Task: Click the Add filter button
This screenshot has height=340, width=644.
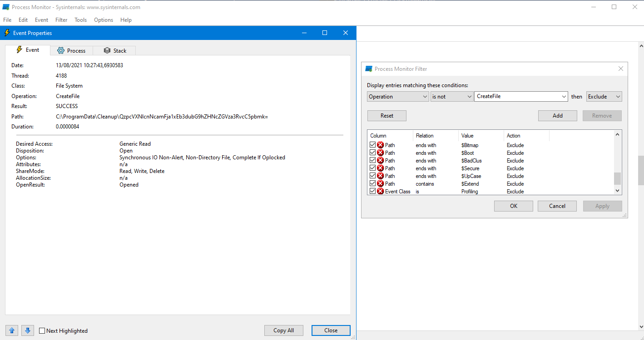Action: (x=557, y=116)
